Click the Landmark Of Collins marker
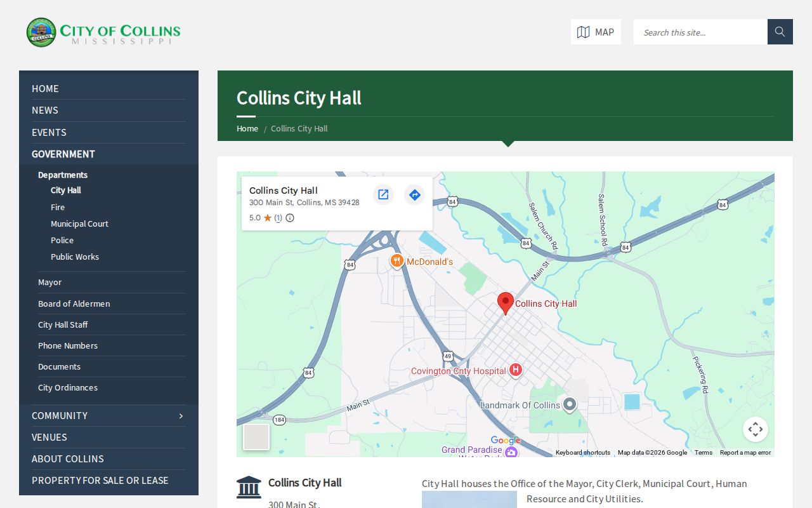 tap(570, 404)
